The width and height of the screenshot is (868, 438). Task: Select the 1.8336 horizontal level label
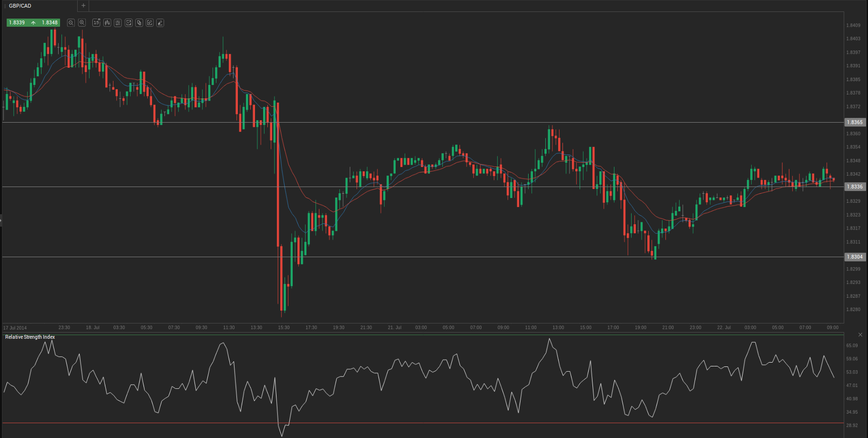click(x=855, y=187)
